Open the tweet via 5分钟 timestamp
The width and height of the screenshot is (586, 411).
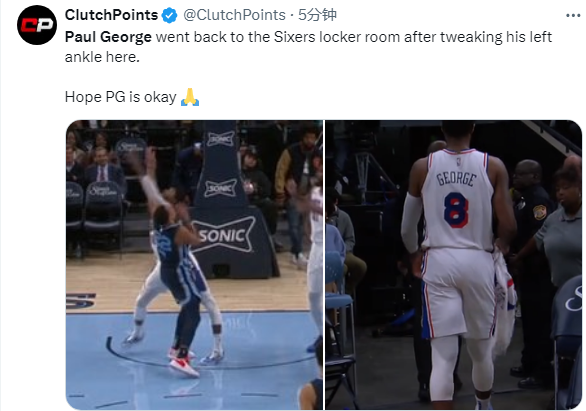click(317, 15)
